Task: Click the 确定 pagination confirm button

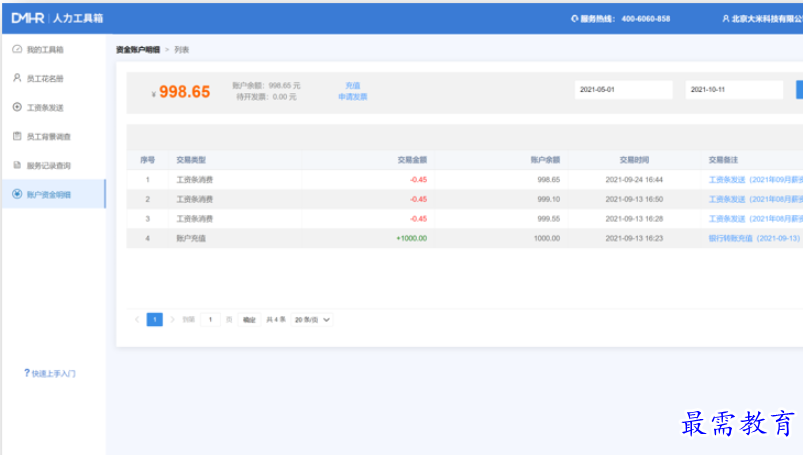Action: (249, 320)
